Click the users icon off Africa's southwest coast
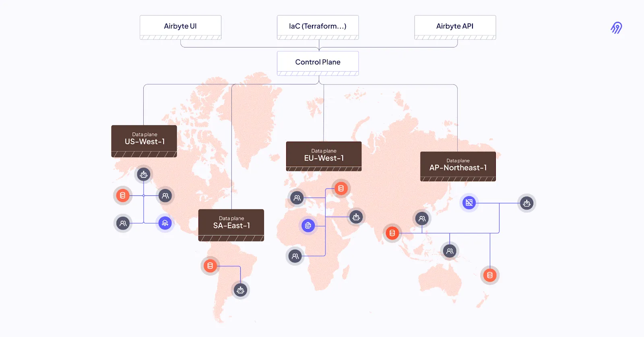 pos(295,256)
